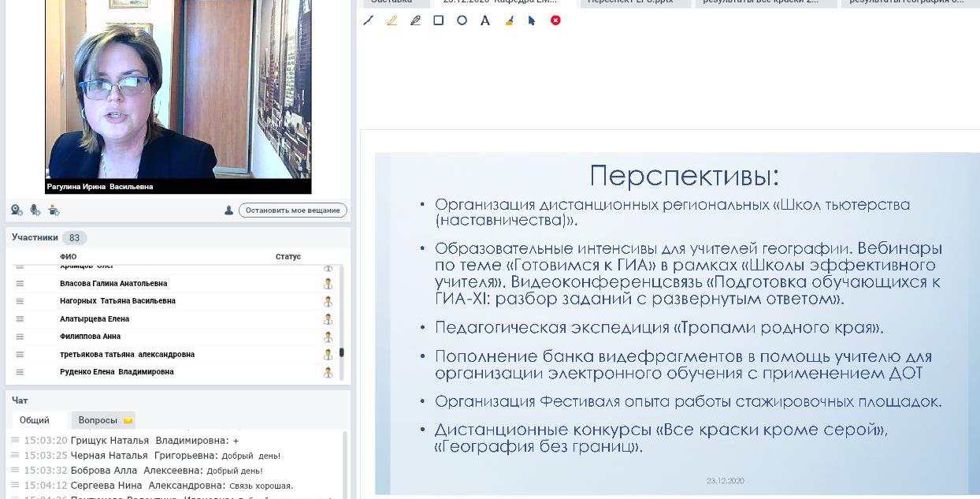
Task: Select participant Филиппова Анна
Action: [90, 337]
